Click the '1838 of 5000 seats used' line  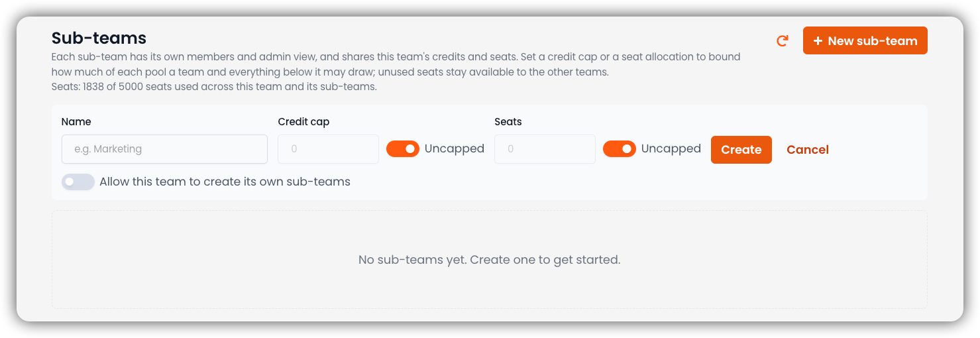click(214, 87)
